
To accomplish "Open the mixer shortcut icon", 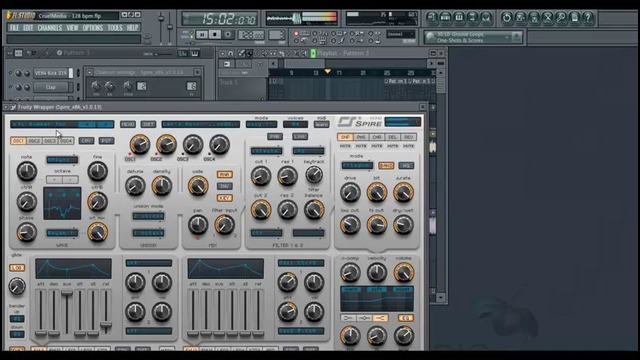I will click(x=486, y=18).
